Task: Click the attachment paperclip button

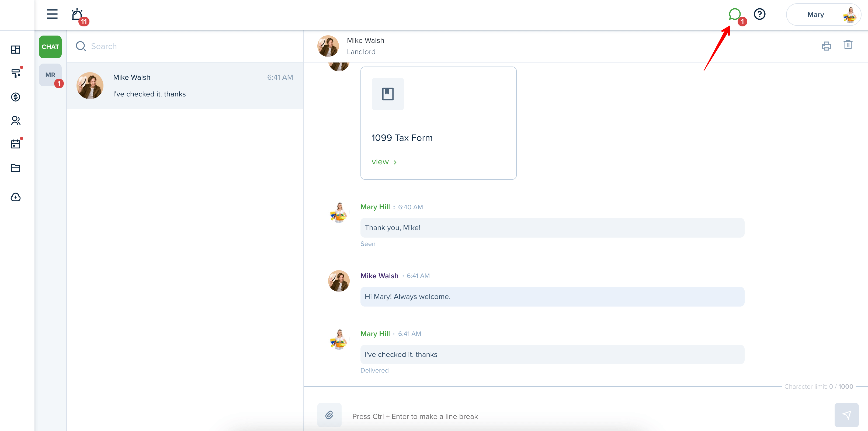Action: (x=329, y=415)
